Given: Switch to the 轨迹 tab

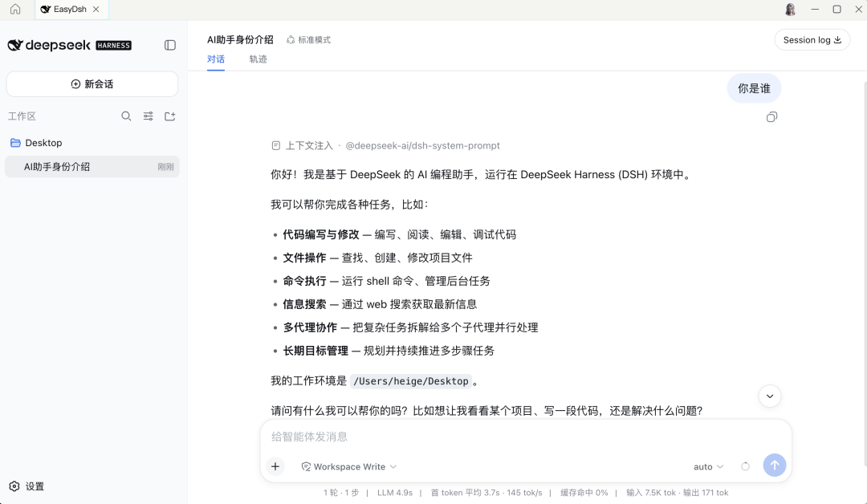Looking at the screenshot, I should [x=258, y=59].
